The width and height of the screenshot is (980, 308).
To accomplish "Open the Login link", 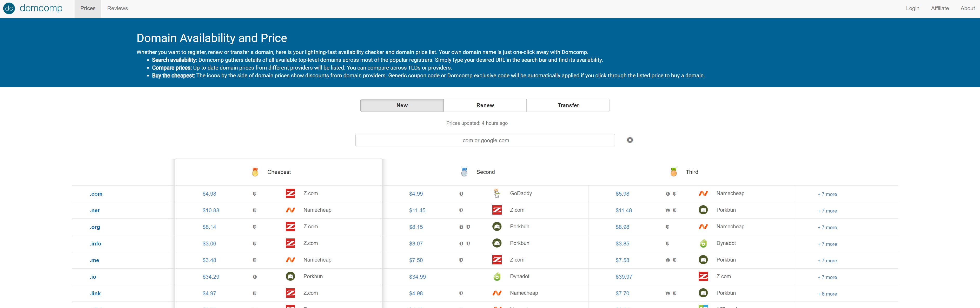I will pos(912,8).
